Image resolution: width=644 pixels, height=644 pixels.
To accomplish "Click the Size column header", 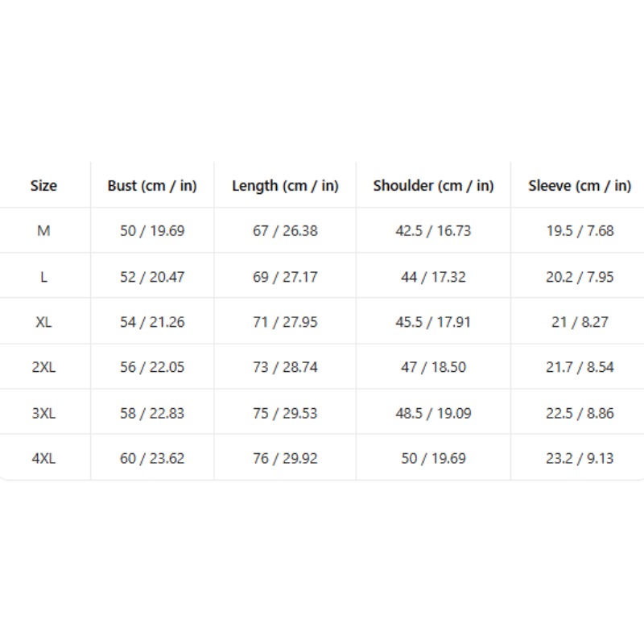I will point(43,186).
